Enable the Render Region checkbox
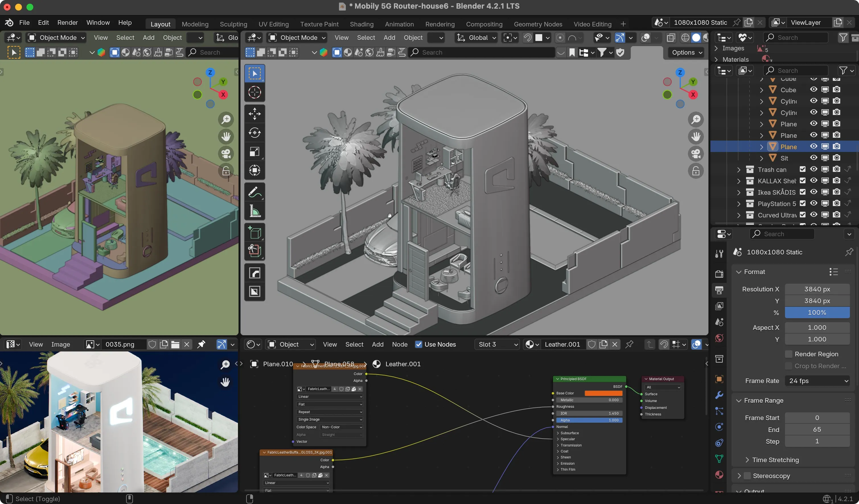The width and height of the screenshot is (859, 504). [788, 354]
